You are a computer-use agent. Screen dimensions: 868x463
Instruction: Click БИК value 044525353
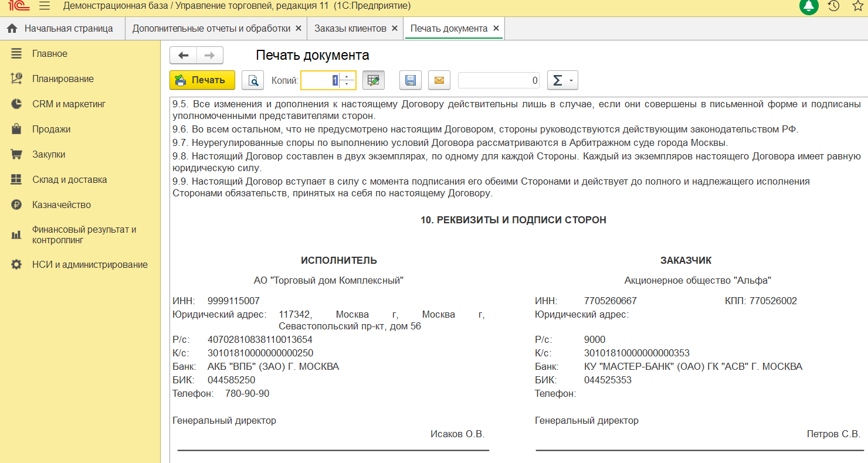pyautogui.click(x=608, y=380)
